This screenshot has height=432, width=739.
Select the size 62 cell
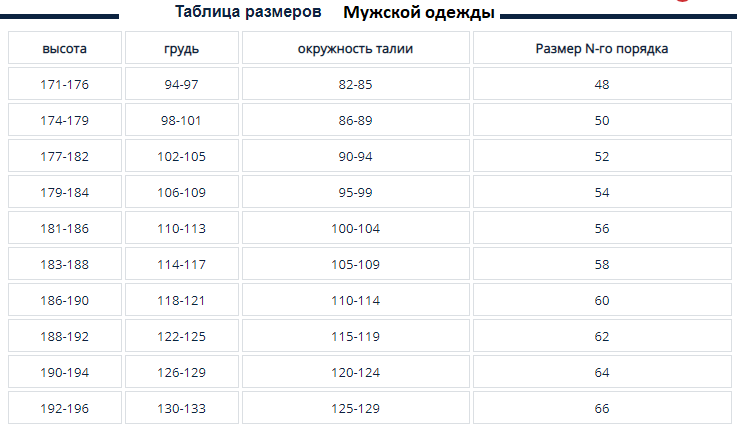(x=602, y=336)
